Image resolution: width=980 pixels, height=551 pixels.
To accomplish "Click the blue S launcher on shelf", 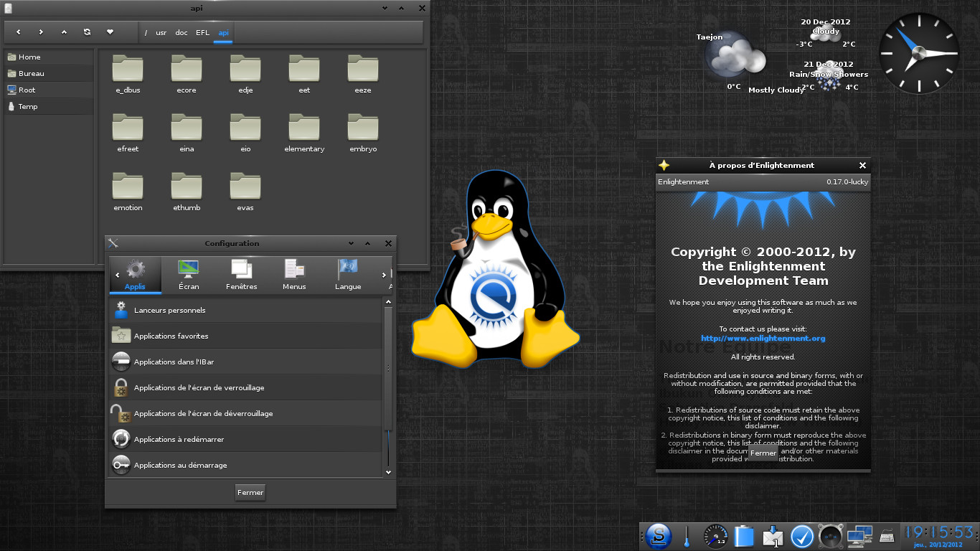I will coord(658,536).
